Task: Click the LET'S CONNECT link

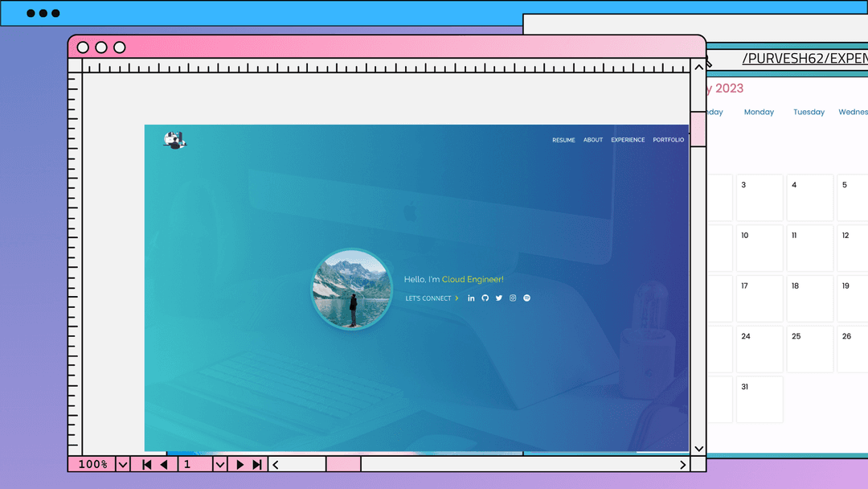Action: coord(432,298)
